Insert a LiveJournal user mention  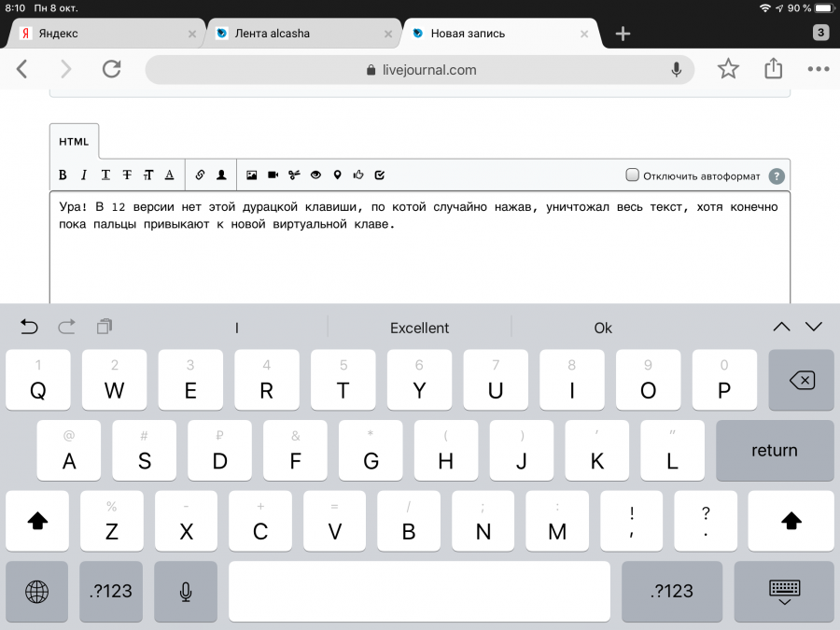tap(222, 175)
